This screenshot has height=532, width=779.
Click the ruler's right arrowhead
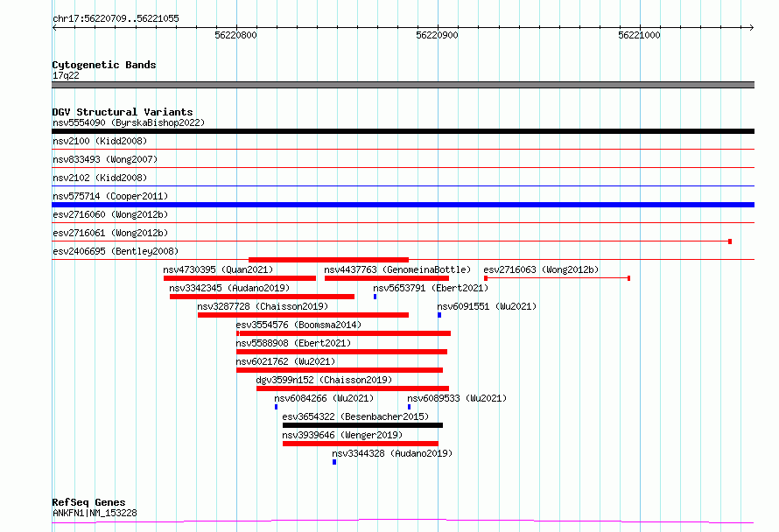[752, 27]
